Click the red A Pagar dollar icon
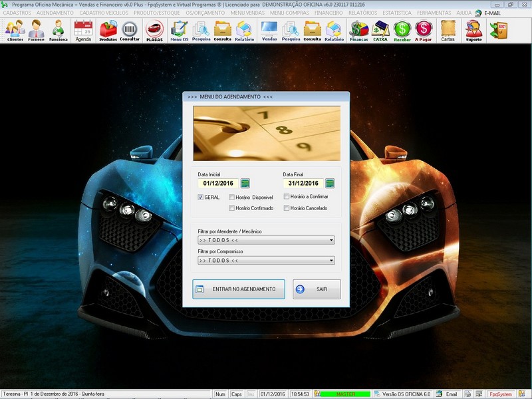Viewport: 532px width, 399px height. 424,31
